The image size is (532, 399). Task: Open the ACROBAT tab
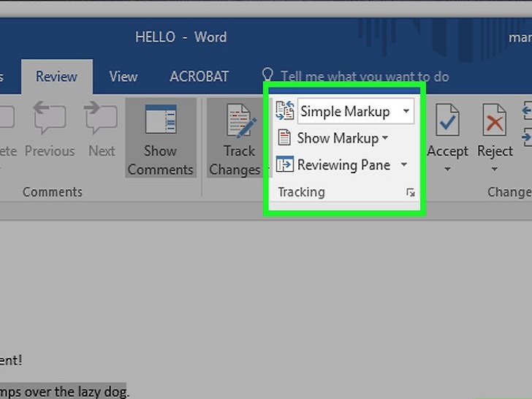coord(199,76)
